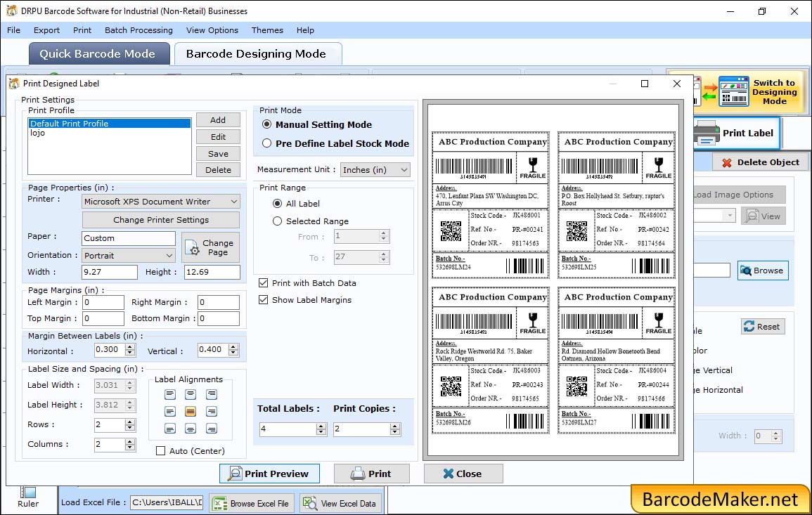Image resolution: width=812 pixels, height=515 pixels.
Task: Increase the Rows stepper value
Action: point(131,422)
